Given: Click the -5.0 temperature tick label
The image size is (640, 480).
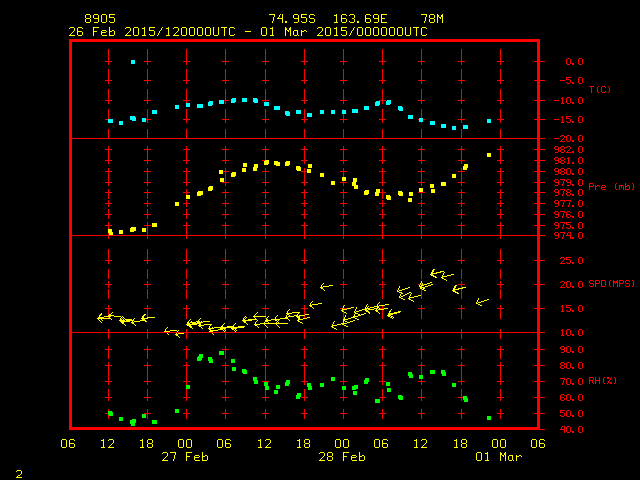Looking at the screenshot, I should (571, 81).
